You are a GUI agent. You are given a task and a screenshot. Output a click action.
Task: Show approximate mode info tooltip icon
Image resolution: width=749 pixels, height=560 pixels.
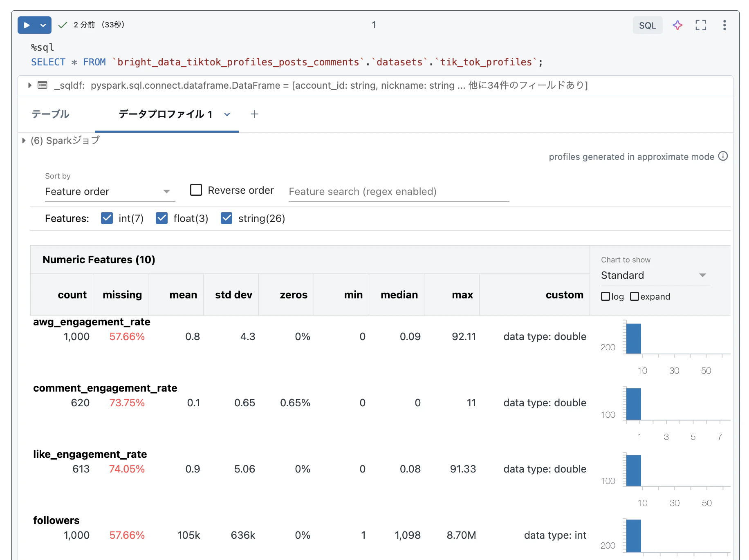pyautogui.click(x=723, y=156)
